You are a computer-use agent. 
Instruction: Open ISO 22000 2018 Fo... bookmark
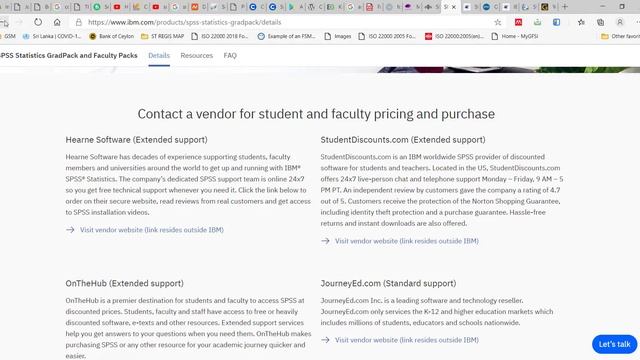tap(220, 36)
